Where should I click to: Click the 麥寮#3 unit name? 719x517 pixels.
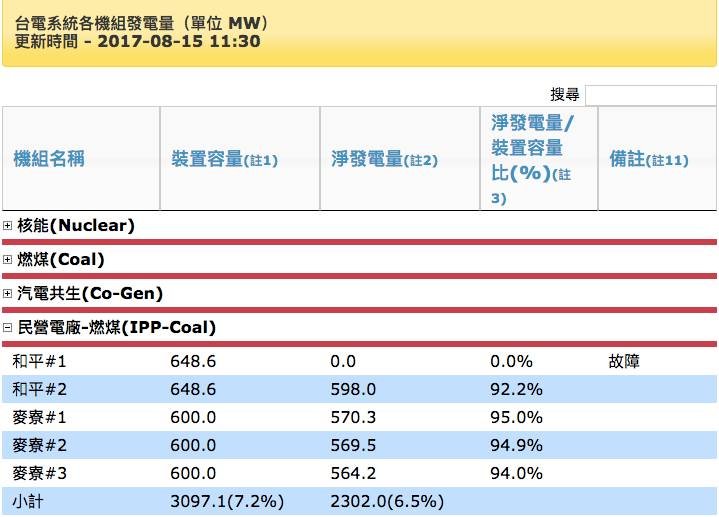coord(39,473)
